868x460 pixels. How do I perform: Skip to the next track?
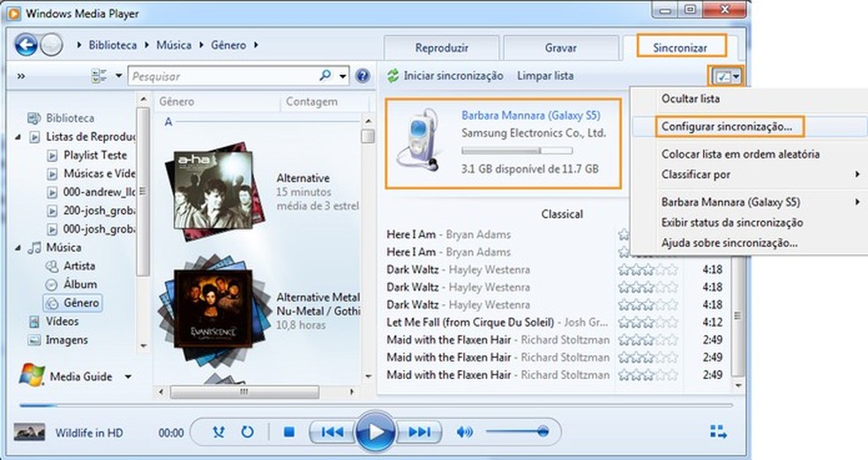419,432
